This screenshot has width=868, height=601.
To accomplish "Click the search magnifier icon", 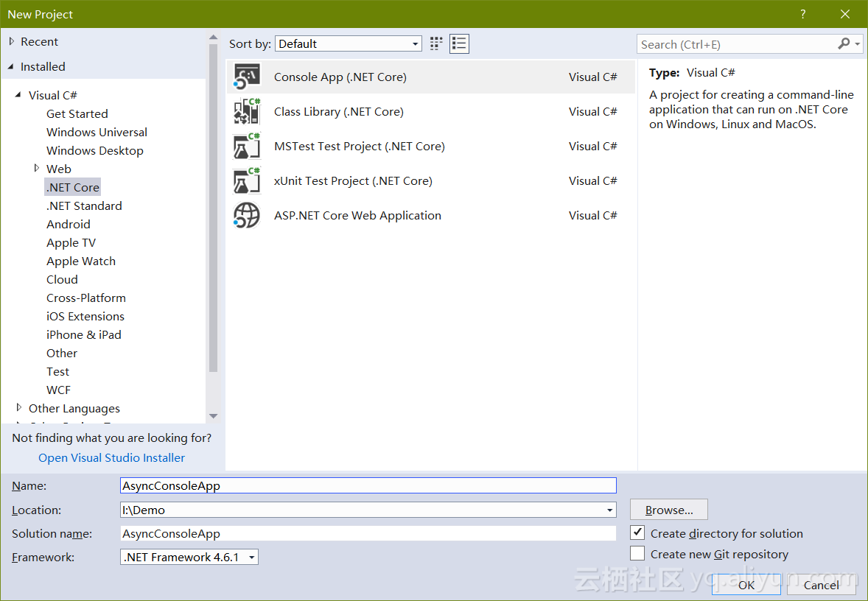I will pos(843,43).
